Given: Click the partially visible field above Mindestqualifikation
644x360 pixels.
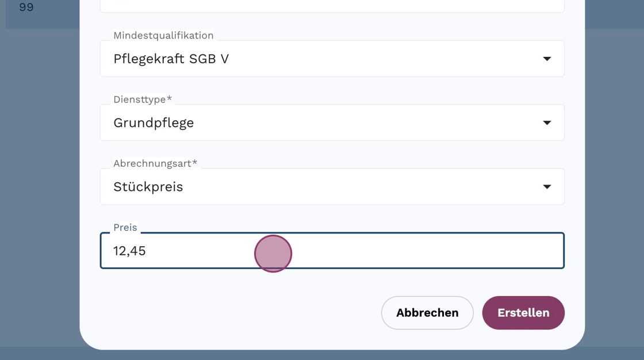Looking at the screenshot, I should 332,6.
